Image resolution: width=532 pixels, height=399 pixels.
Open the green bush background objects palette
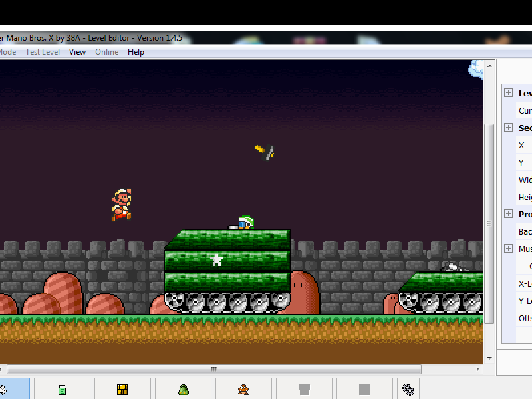point(184,389)
